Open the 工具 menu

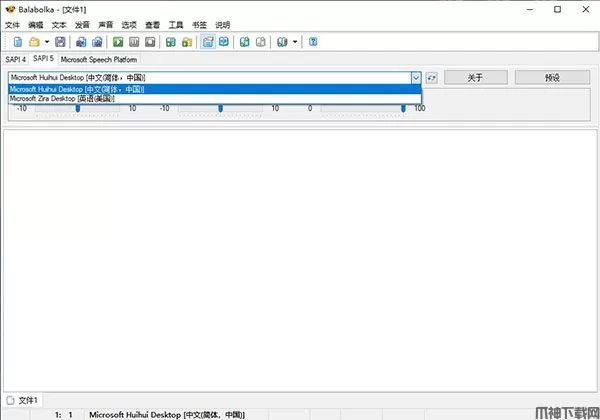click(176, 24)
